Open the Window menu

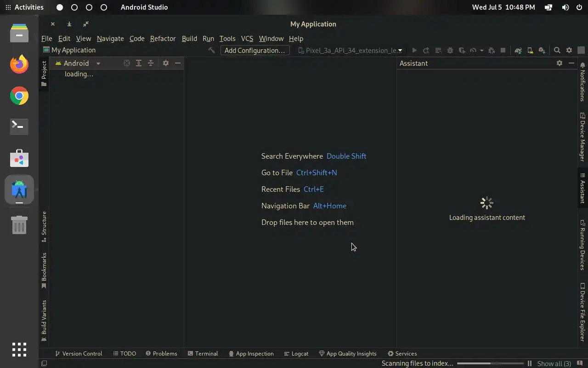pyautogui.click(x=271, y=38)
